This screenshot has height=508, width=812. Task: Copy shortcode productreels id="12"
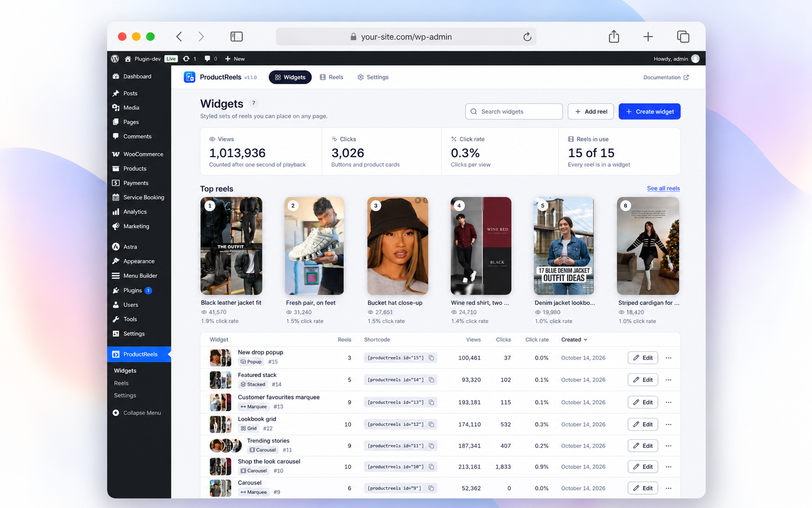tap(432, 425)
